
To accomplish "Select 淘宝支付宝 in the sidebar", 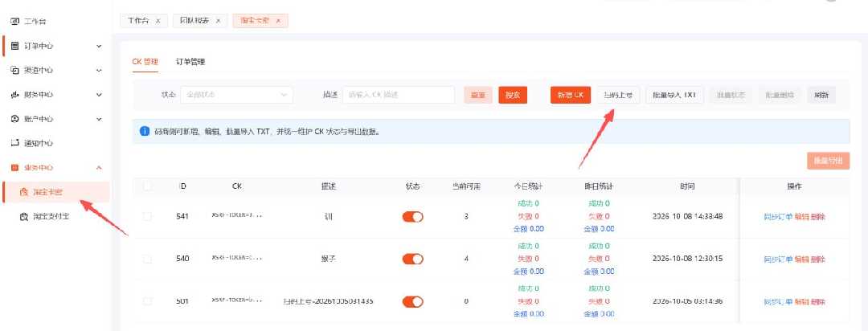I will pos(51,216).
